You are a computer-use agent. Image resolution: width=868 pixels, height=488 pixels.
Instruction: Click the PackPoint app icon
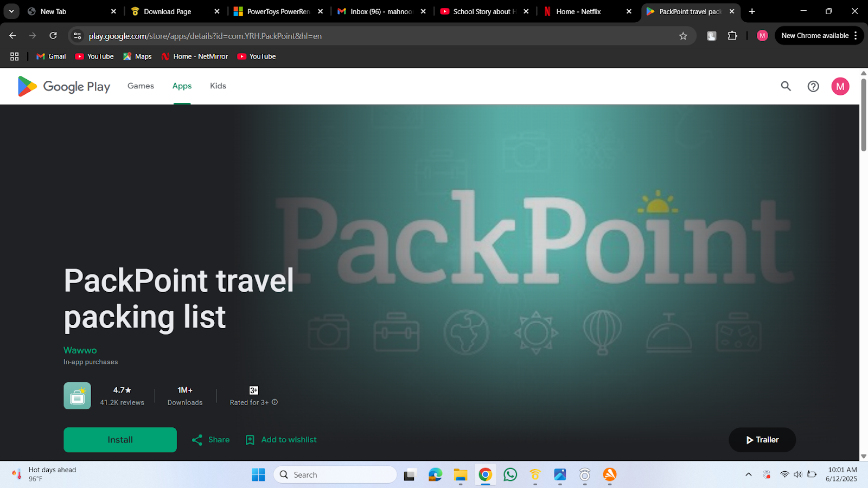pos(77,396)
